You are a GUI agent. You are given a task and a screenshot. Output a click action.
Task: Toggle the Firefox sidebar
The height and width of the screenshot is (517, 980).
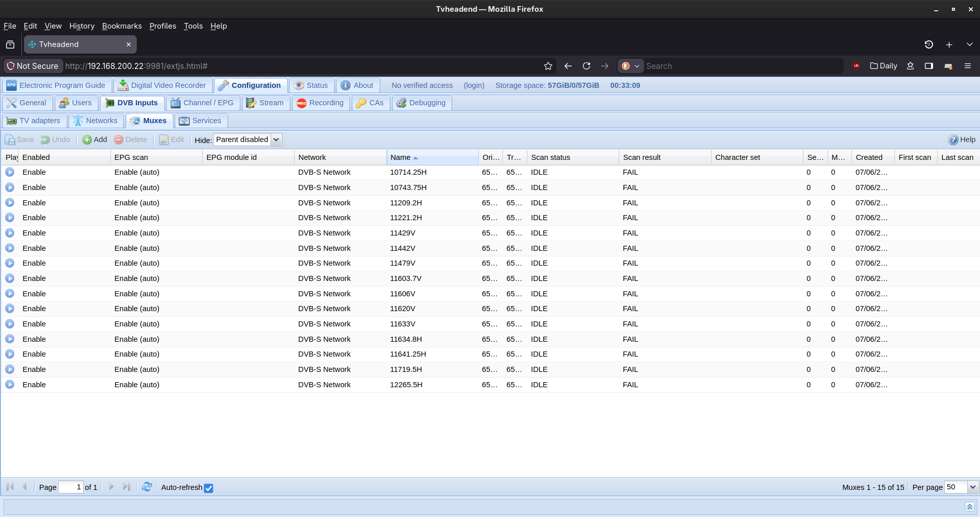pos(929,66)
